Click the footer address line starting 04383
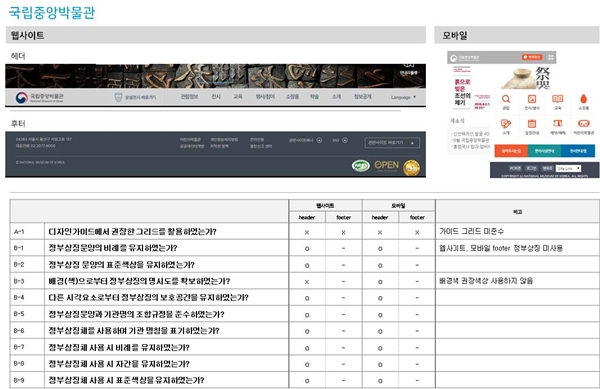Image resolution: width=600 pixels, height=389 pixels. point(44,139)
